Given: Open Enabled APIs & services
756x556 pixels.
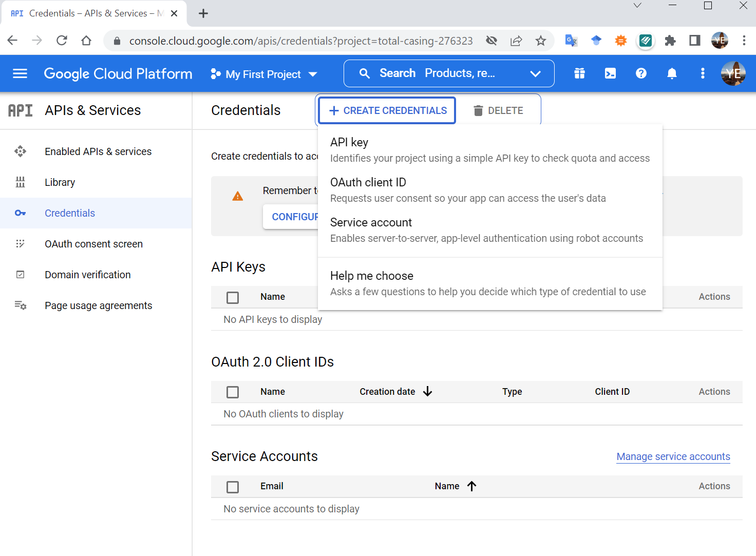Looking at the screenshot, I should point(96,151).
